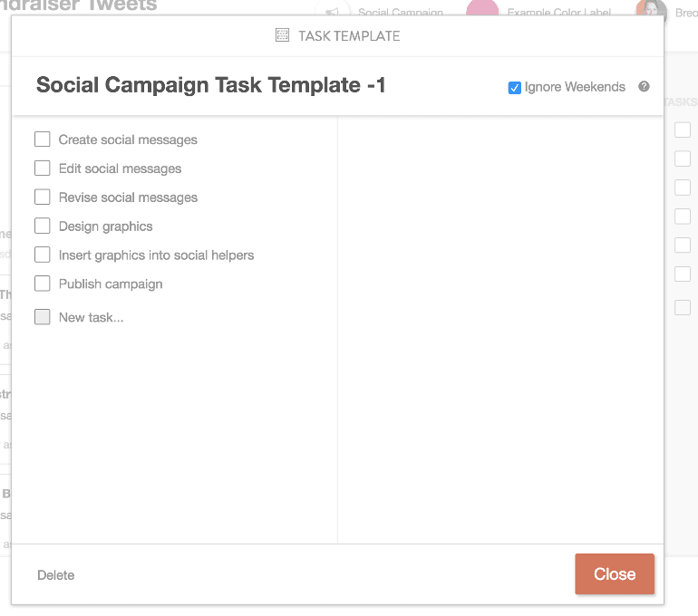Click the Design graphics task label
This screenshot has height=616, width=698.
click(105, 226)
